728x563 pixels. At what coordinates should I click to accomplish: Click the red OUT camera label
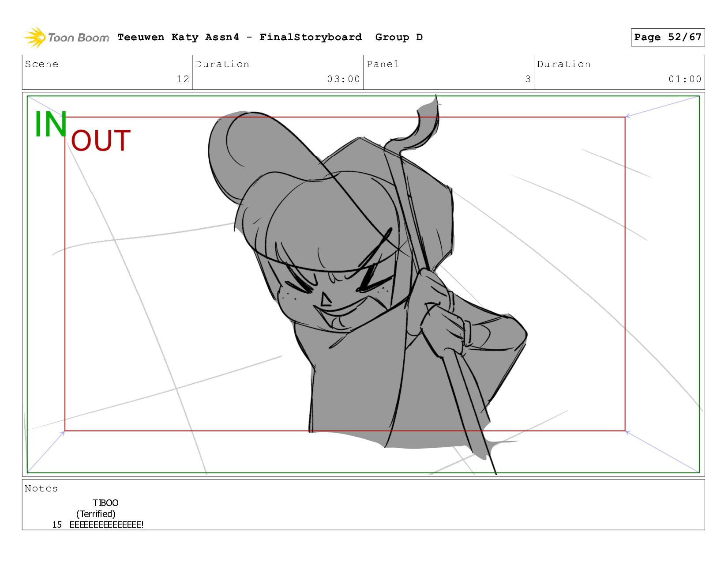pyautogui.click(x=101, y=141)
